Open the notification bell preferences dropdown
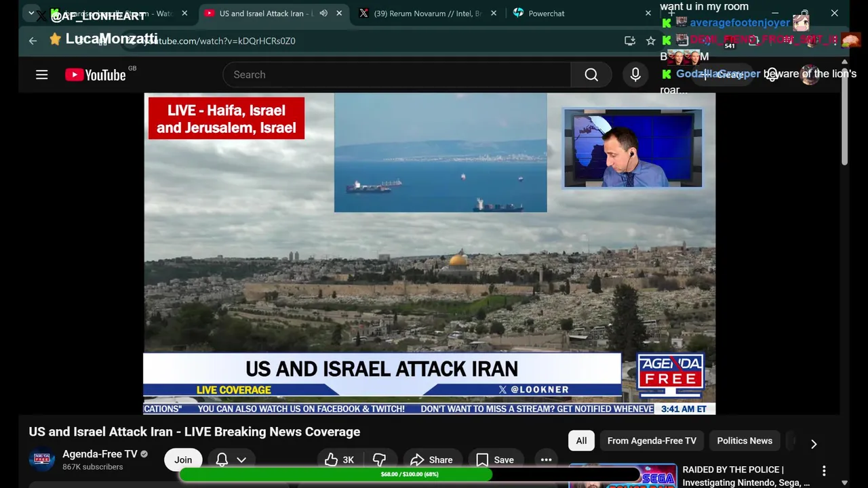Viewport: 868px width, 488px height. click(x=231, y=460)
